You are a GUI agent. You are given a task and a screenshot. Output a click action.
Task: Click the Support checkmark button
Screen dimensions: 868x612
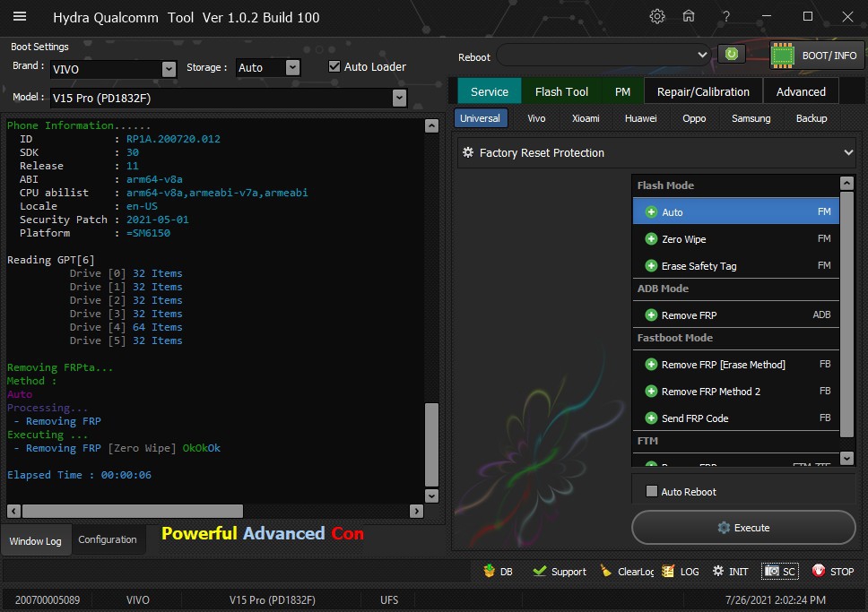click(x=560, y=571)
